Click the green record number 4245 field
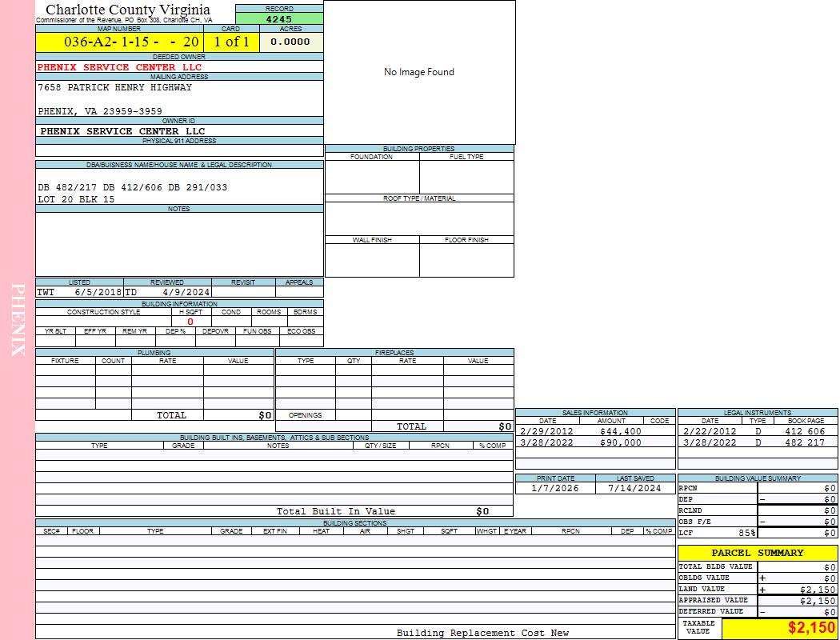The image size is (840, 640). (279, 18)
